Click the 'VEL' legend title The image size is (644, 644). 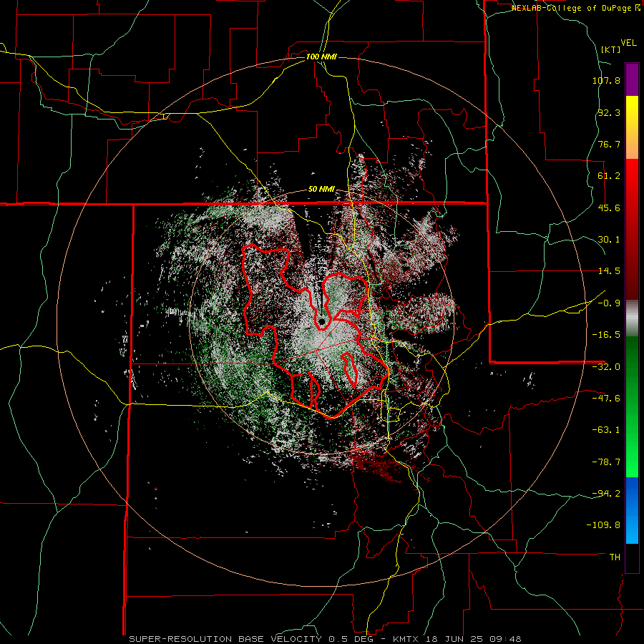[x=628, y=43]
